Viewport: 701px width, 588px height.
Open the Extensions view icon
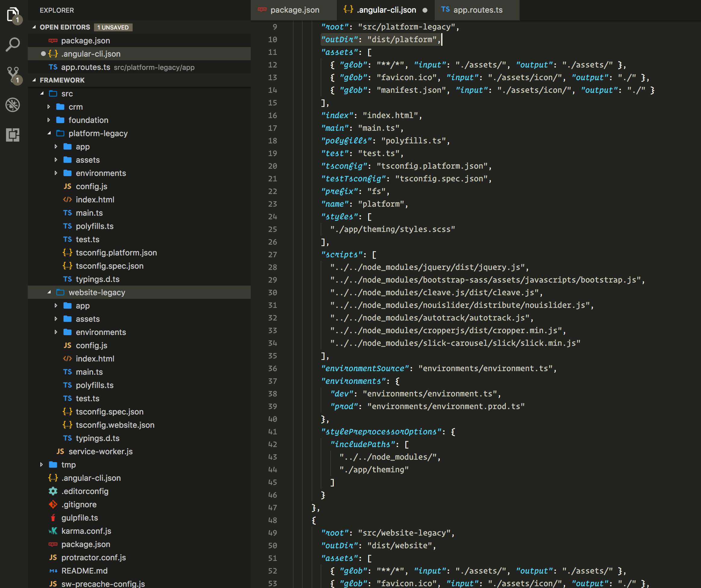13,136
